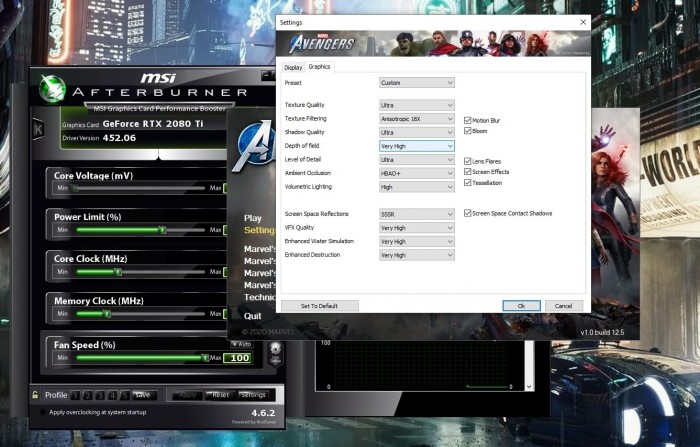Click the Set To Default button
Screen dimensions: 700x447
click(317, 305)
